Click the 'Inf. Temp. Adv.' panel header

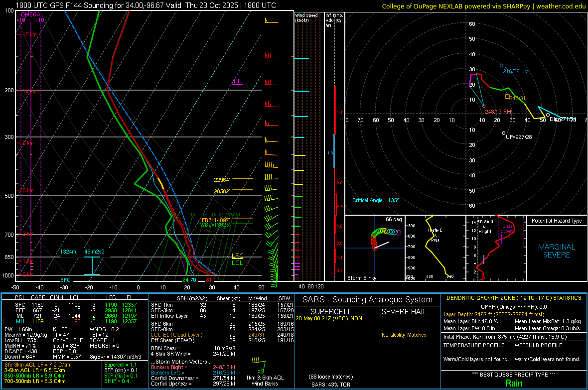click(334, 20)
